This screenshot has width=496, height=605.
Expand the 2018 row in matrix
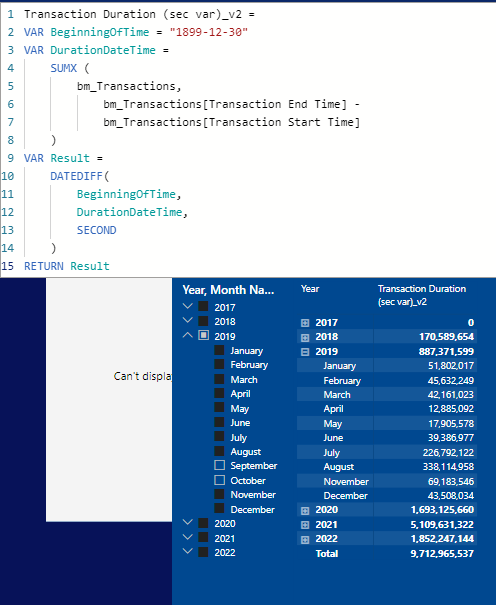click(305, 338)
